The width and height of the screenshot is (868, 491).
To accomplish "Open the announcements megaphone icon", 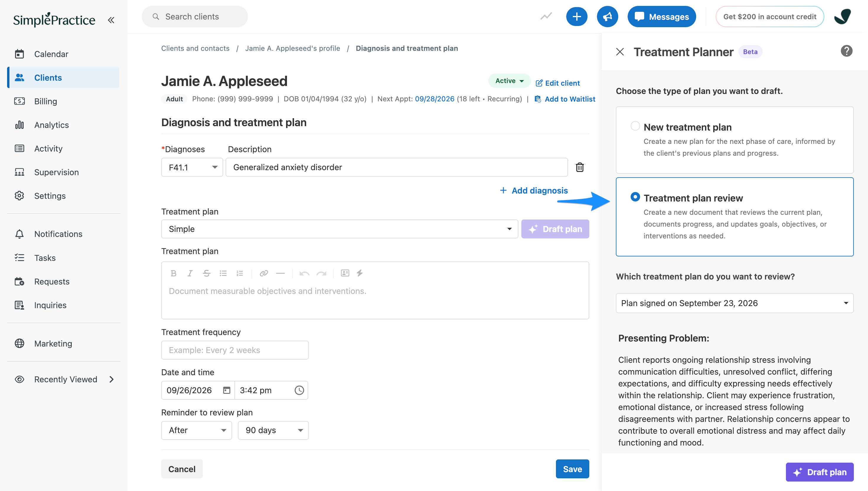I will (x=607, y=17).
